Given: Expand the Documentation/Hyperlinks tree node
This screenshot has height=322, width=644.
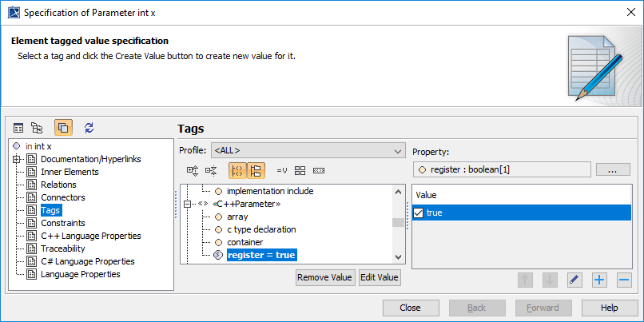Looking at the screenshot, I should coord(17,159).
